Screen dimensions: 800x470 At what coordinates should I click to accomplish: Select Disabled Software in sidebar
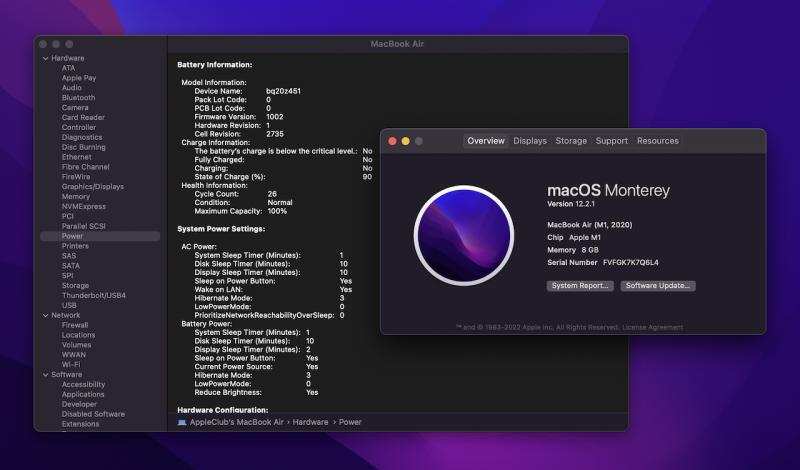(x=93, y=414)
